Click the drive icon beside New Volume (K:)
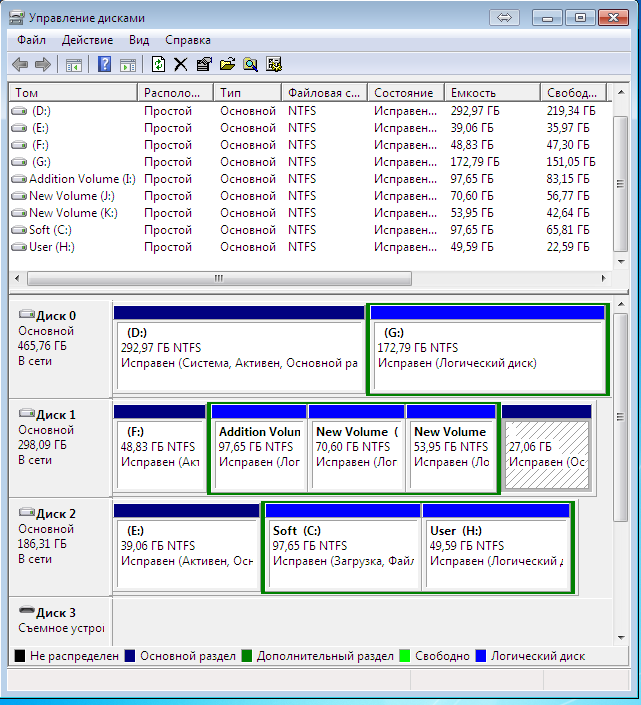 19,213
